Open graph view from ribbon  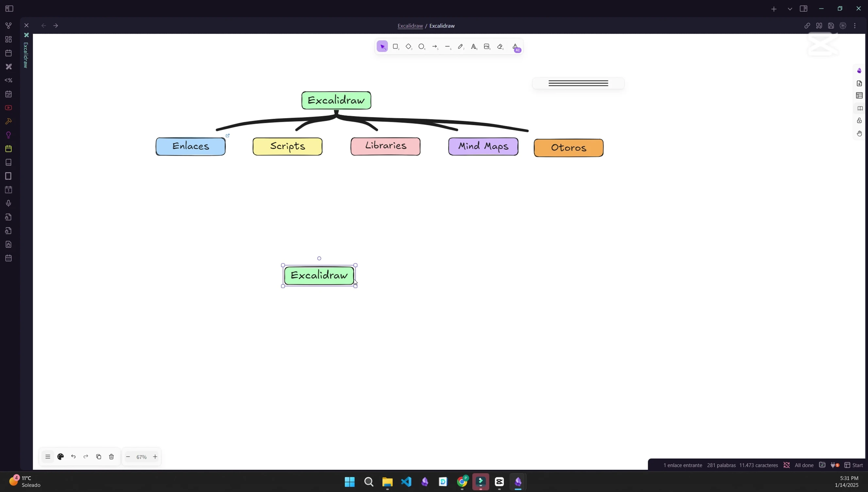click(x=8, y=26)
